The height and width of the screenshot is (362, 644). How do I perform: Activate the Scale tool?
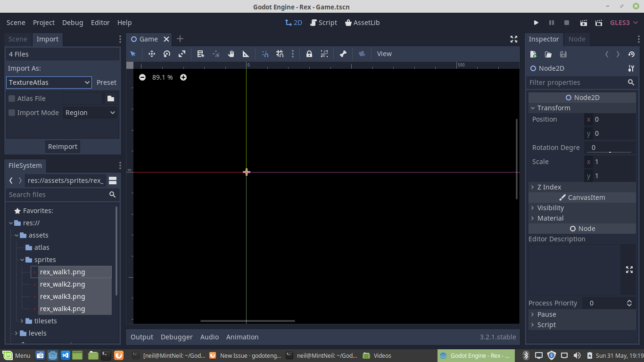(182, 54)
